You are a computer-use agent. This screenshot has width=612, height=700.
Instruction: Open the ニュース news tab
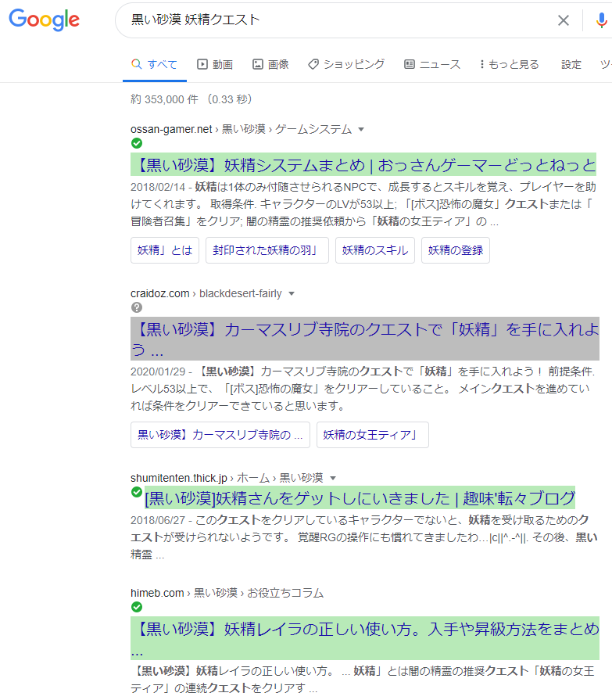(x=432, y=64)
